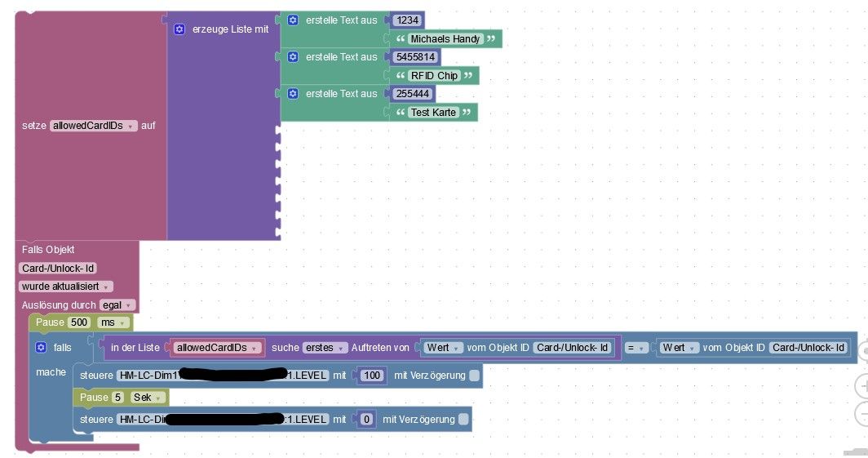
Task: Open the 'erstes' occurrence dropdown
Action: pyautogui.click(x=325, y=348)
